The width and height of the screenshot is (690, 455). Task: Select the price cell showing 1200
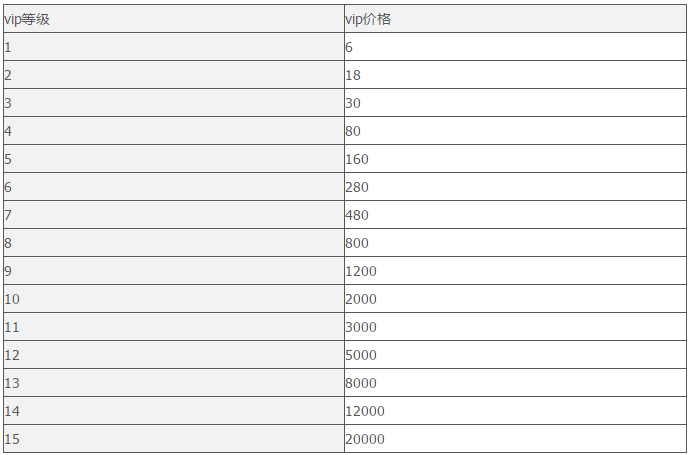point(514,271)
